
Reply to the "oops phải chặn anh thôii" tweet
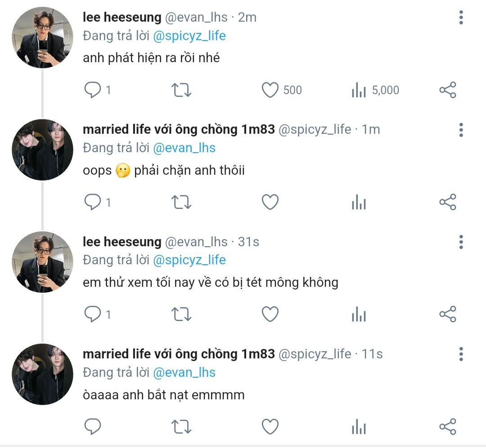tap(93, 202)
